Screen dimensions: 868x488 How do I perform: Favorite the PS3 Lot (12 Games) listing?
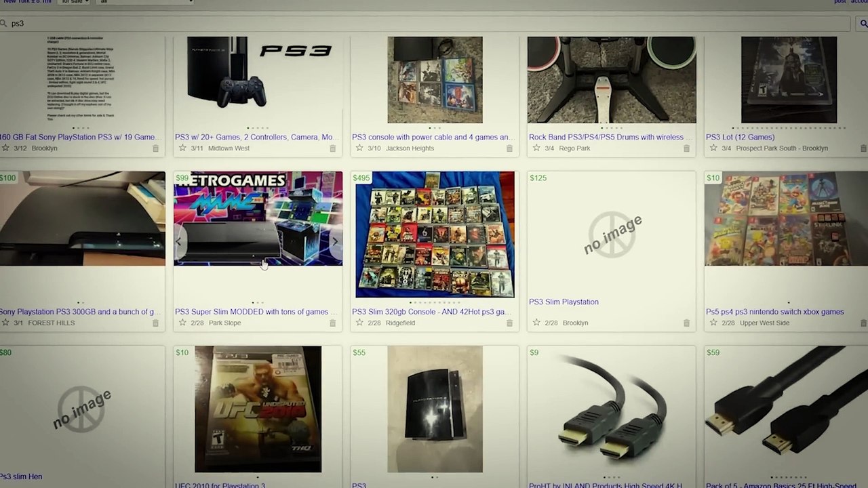(713, 148)
